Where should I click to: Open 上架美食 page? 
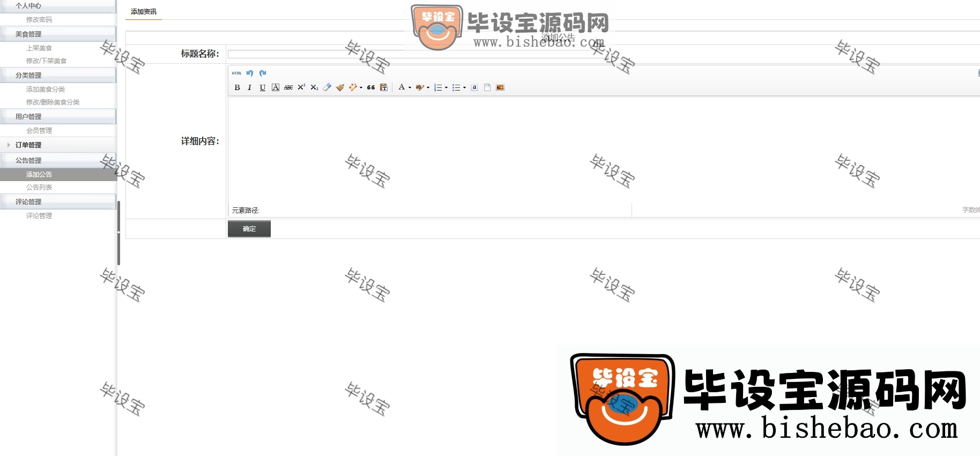pyautogui.click(x=39, y=48)
